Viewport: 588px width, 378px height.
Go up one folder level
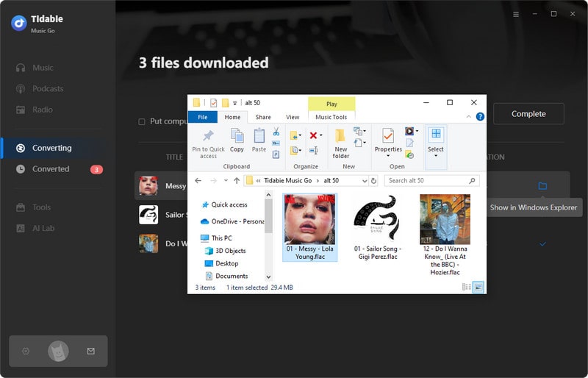tap(237, 181)
